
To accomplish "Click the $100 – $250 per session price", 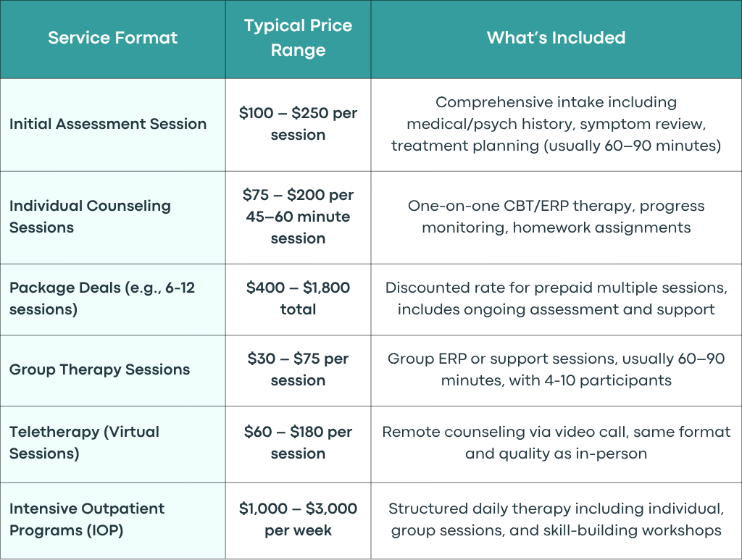I will point(298,124).
